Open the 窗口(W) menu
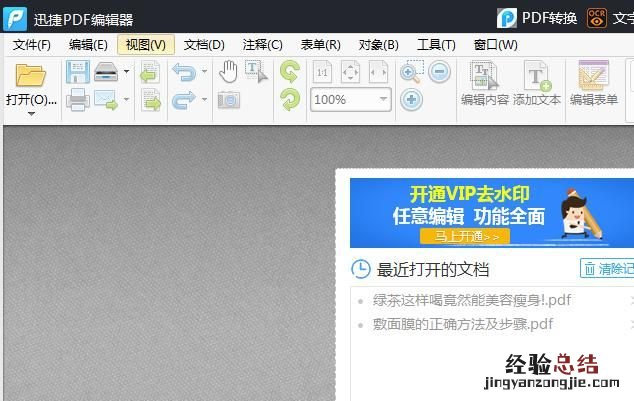This screenshot has width=634, height=401. click(x=495, y=44)
